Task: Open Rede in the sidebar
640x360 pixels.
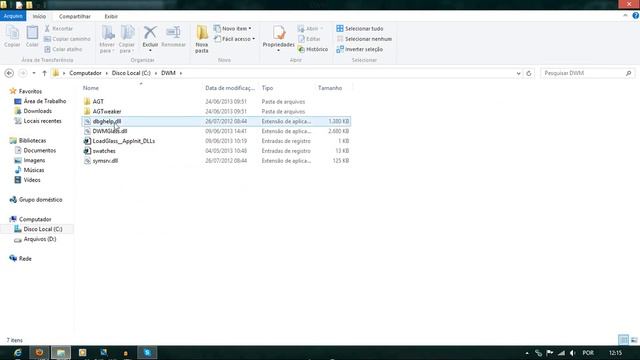Action: [24, 258]
